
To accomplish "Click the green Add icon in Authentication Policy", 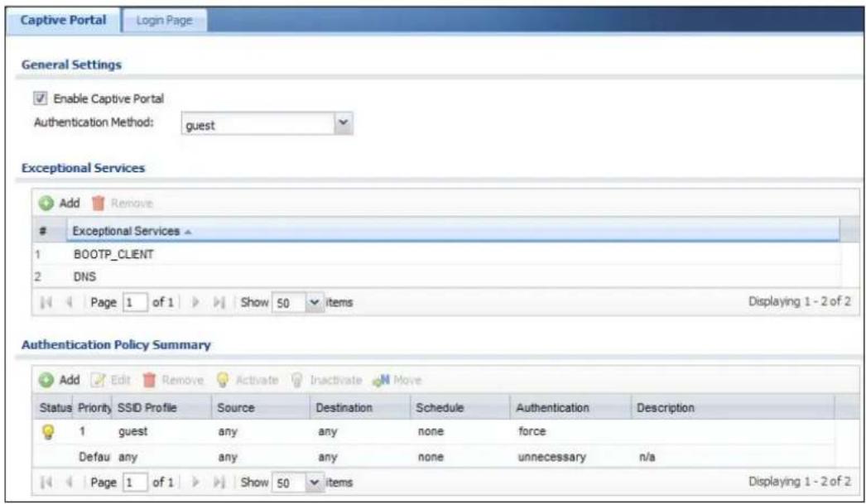I will (46, 380).
